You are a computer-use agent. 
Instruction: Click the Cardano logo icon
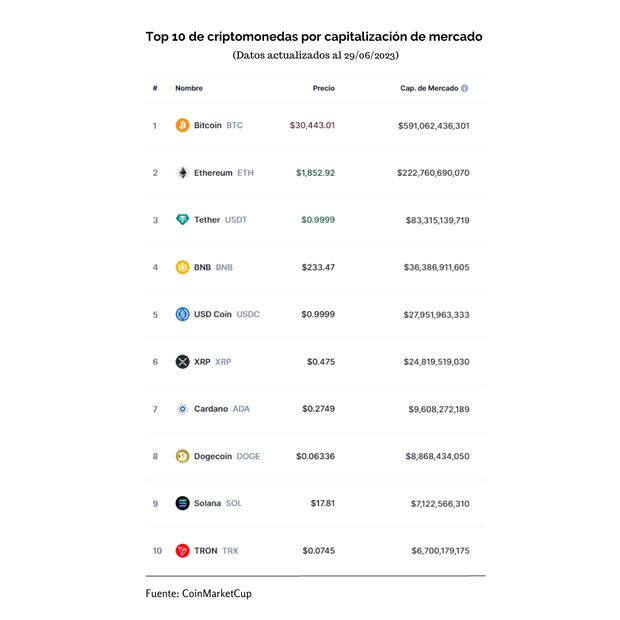182,409
